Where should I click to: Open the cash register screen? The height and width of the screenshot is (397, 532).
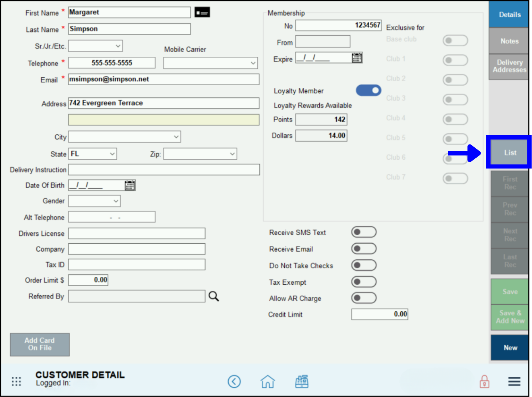302,381
